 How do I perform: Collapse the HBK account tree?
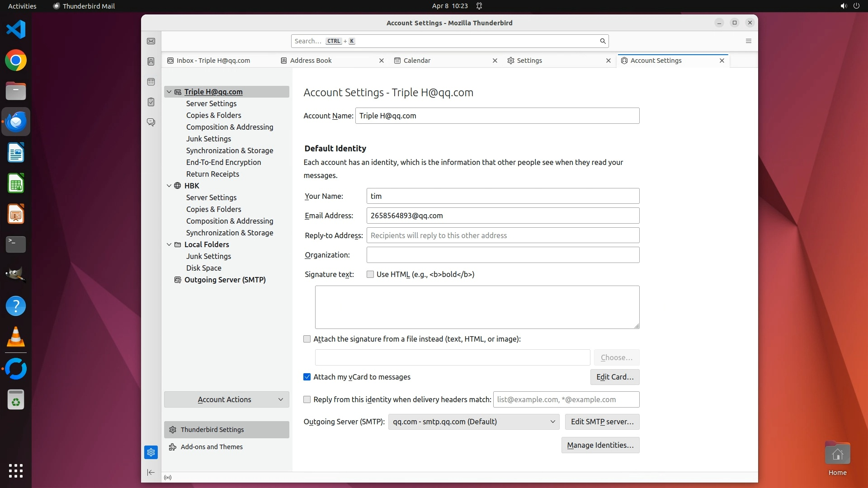169,186
